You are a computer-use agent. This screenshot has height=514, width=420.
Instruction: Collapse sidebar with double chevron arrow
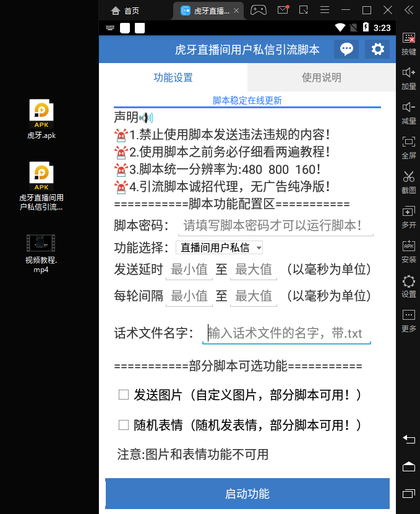tap(408, 10)
